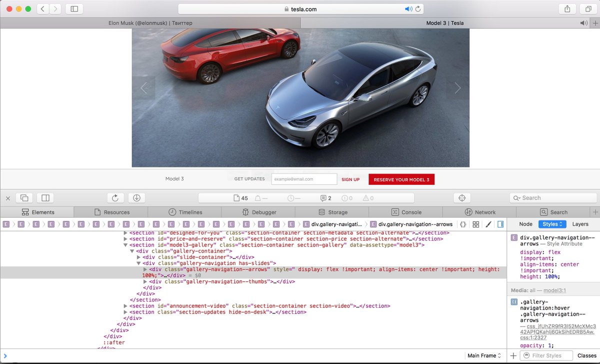The image size is (600, 364).
Task: Click the opacity: 1 style property
Action: [537, 345]
